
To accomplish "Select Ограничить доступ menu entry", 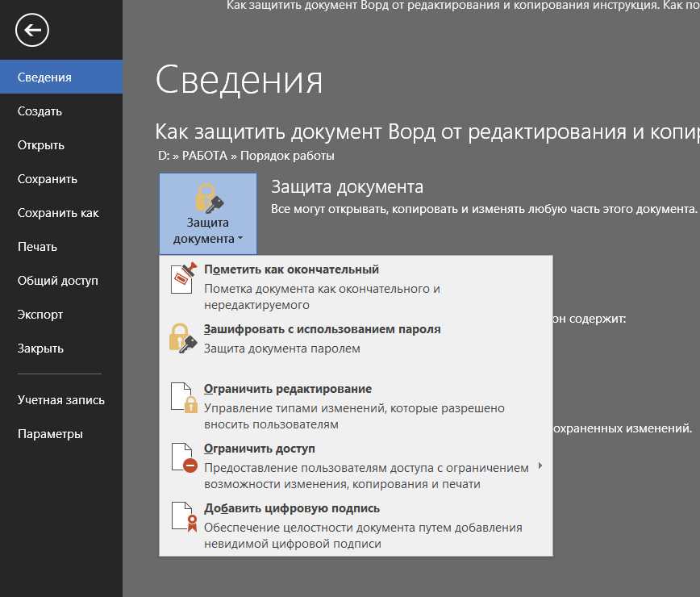I will 356,465.
